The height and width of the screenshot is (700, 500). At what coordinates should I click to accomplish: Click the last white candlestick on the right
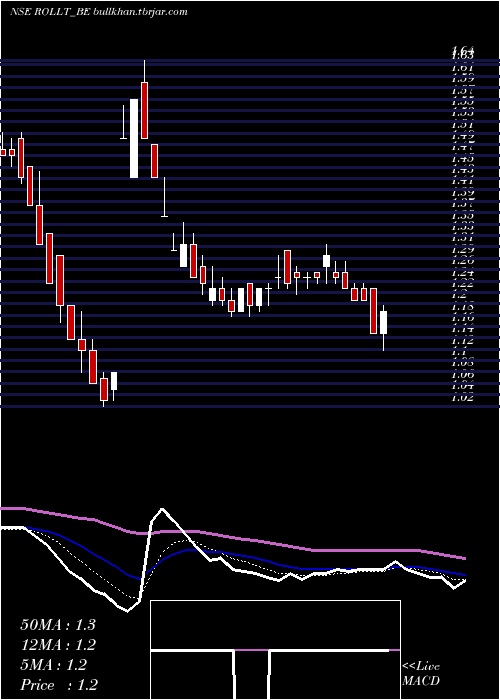[x=383, y=322]
